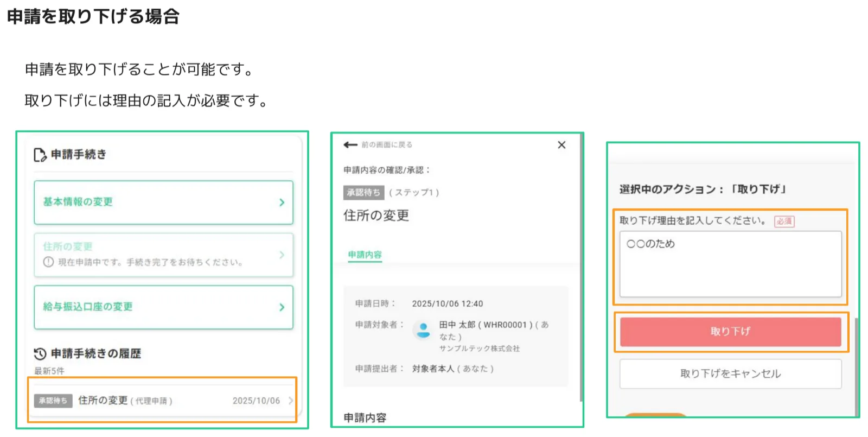
Task: Click the 対象者本人 ( あなた ) submitter text
Action: pos(453,369)
